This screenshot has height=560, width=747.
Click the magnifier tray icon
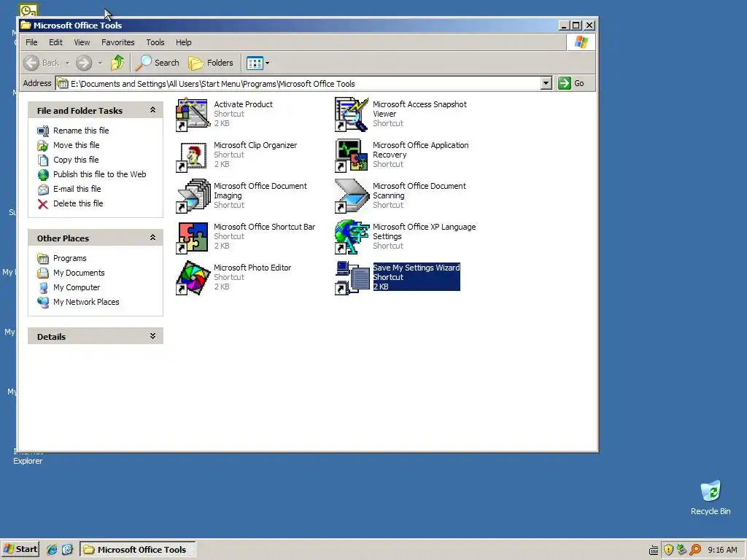(695, 550)
